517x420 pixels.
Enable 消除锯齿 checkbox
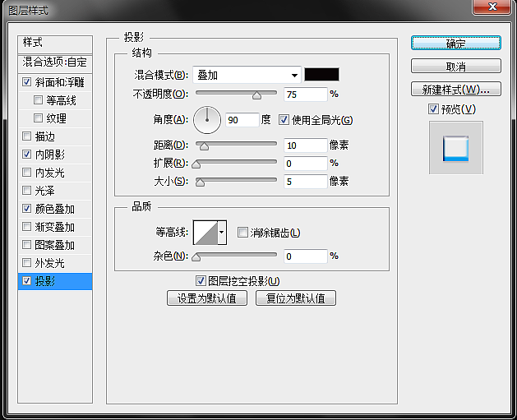242,233
